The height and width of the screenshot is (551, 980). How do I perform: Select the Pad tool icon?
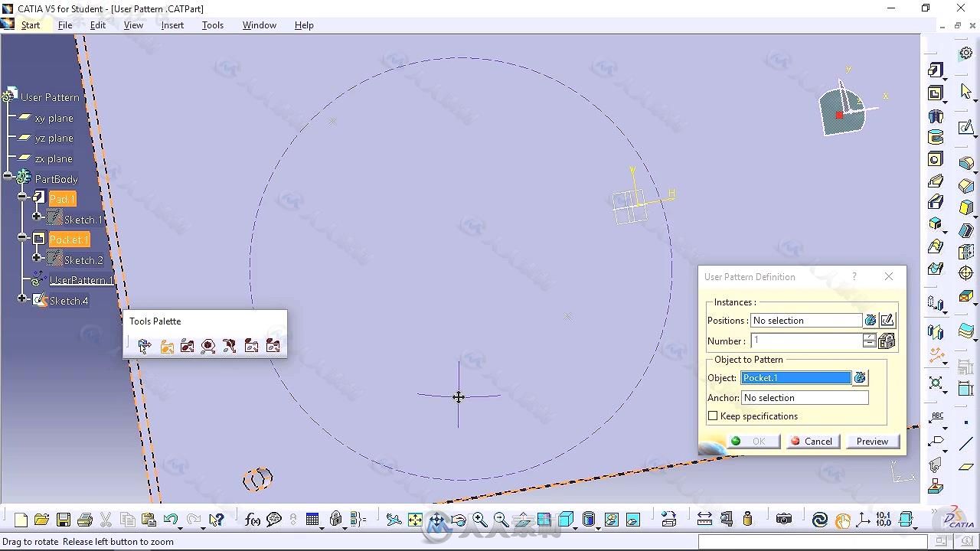pyautogui.click(x=935, y=70)
